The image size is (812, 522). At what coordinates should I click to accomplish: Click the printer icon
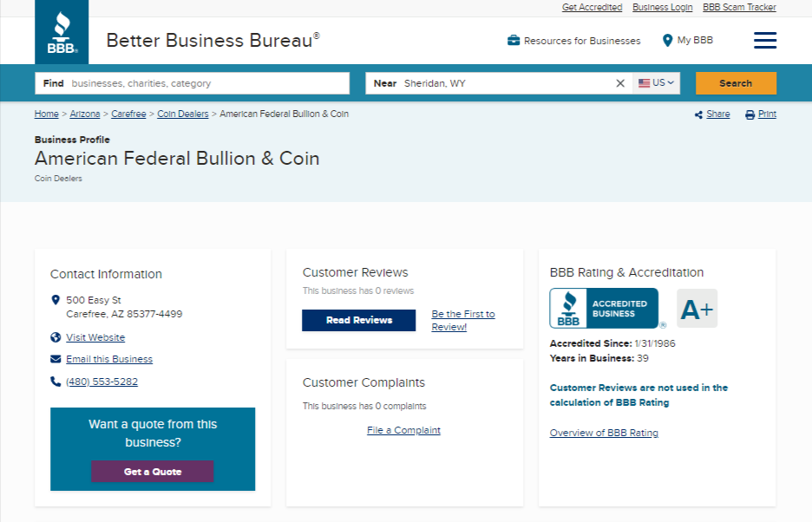(x=750, y=115)
